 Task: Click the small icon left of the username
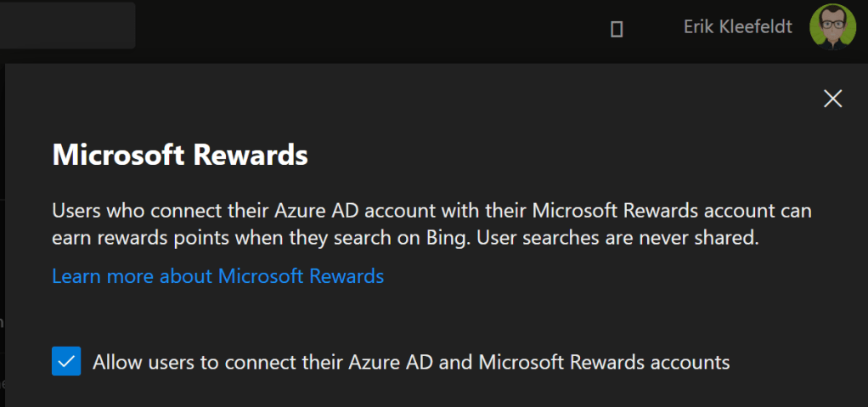point(617,29)
